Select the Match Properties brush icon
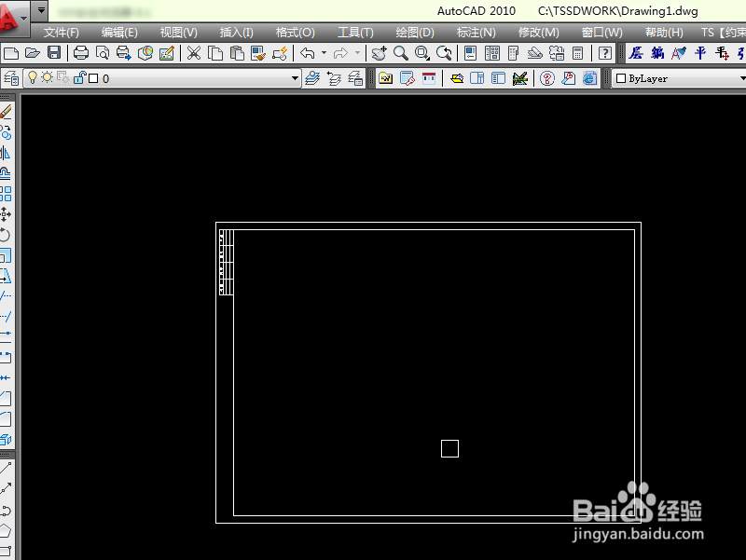Viewport: 746px width, 560px height. point(258,53)
